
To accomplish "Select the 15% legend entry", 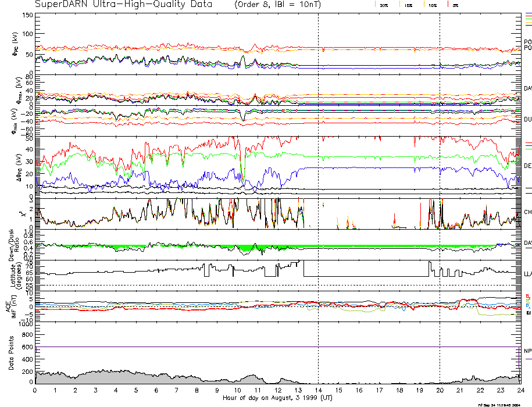I will (407, 5).
